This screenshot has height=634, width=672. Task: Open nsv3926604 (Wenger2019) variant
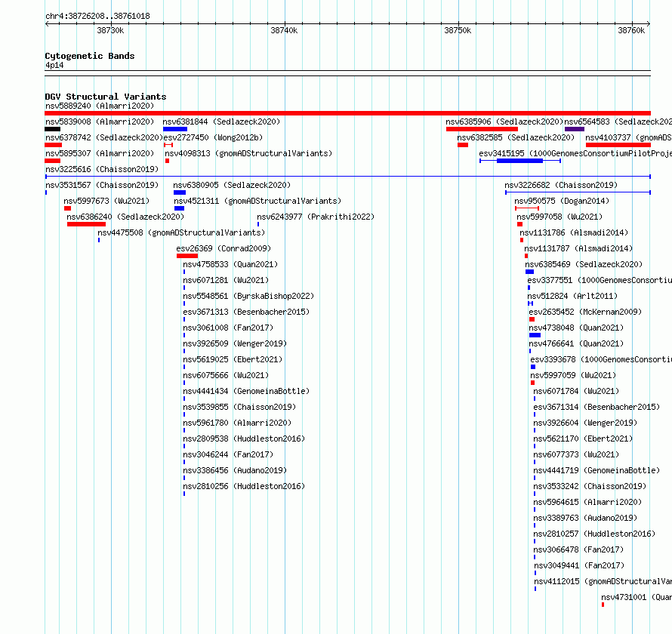[585, 423]
